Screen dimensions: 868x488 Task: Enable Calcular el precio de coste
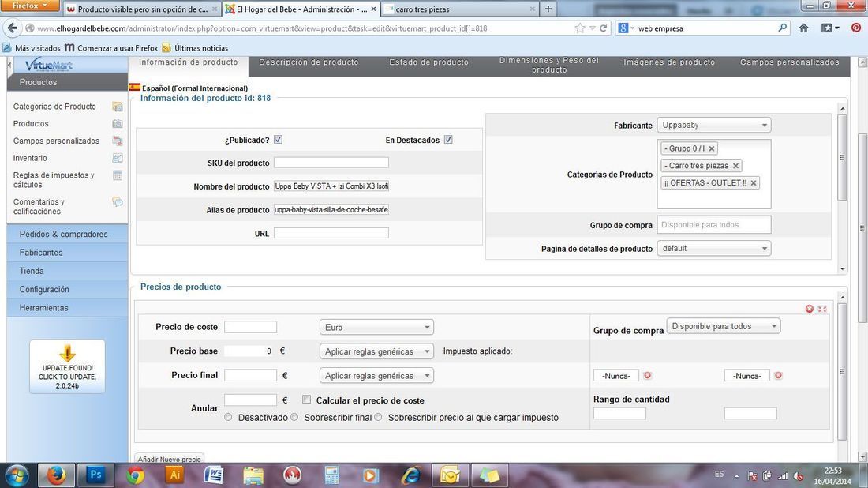pyautogui.click(x=307, y=400)
